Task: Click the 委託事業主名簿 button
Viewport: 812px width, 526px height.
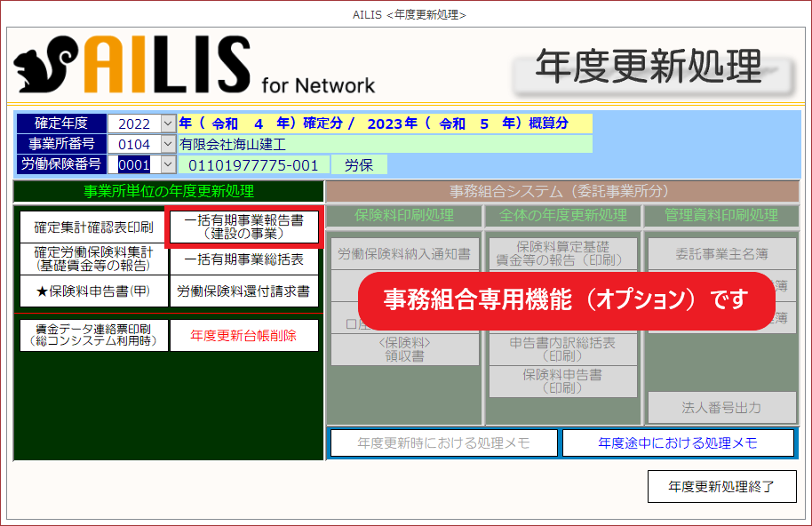Action: point(721,254)
